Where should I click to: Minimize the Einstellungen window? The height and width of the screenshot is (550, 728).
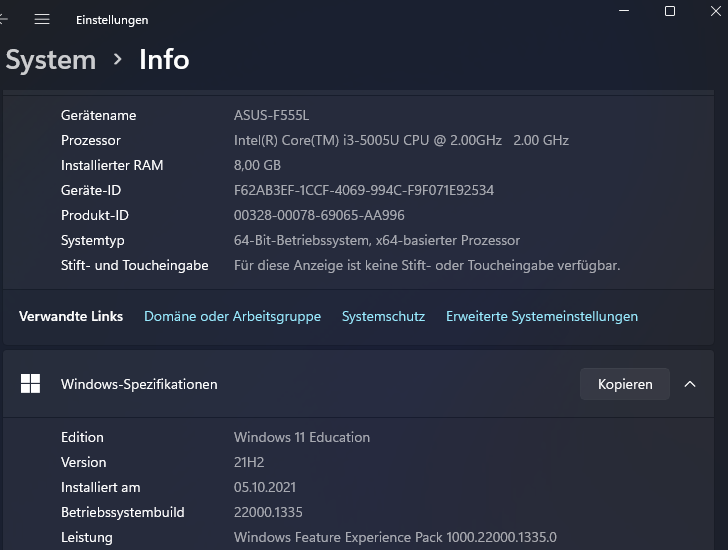(x=624, y=11)
